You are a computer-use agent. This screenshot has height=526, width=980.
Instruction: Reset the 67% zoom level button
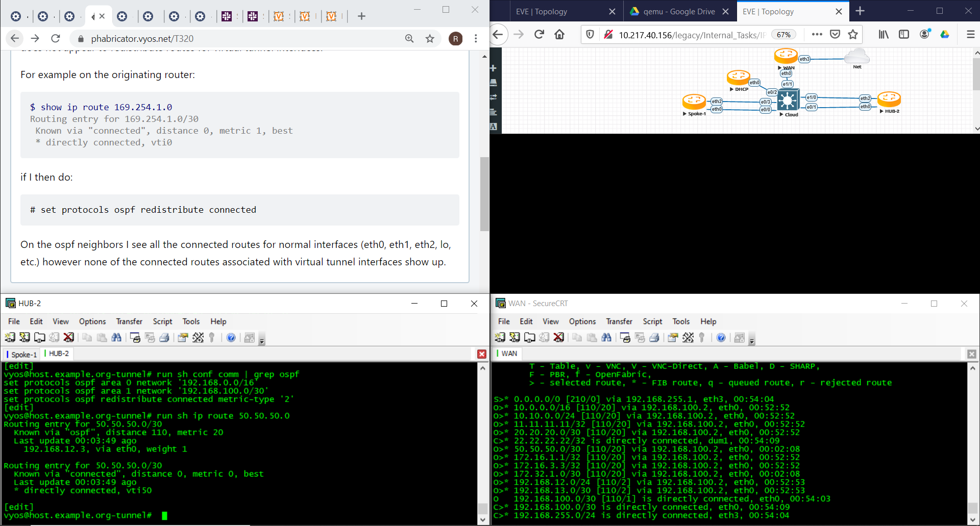[783, 35]
